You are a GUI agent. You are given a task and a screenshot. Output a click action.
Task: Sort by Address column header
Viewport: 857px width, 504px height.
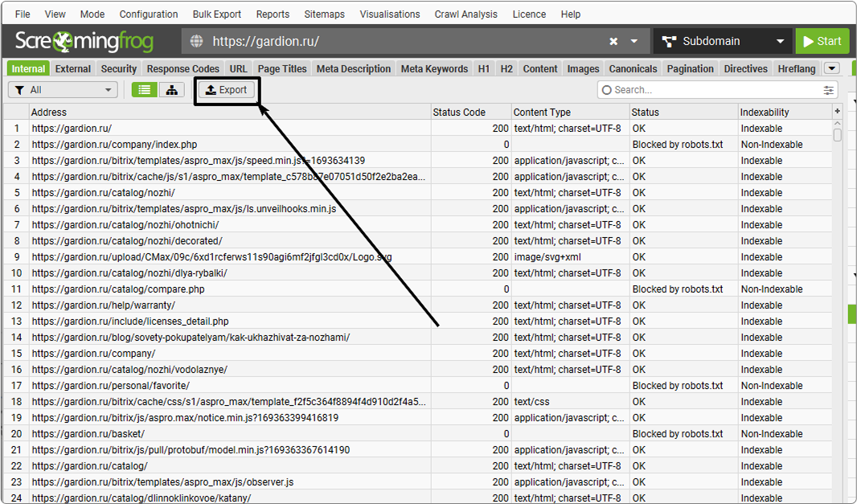(230, 112)
